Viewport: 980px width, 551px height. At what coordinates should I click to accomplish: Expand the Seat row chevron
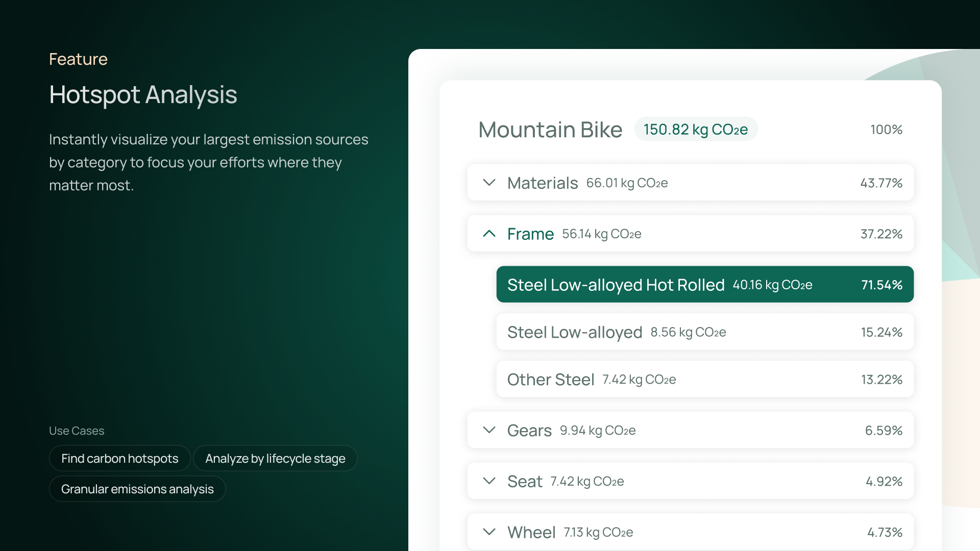(489, 481)
